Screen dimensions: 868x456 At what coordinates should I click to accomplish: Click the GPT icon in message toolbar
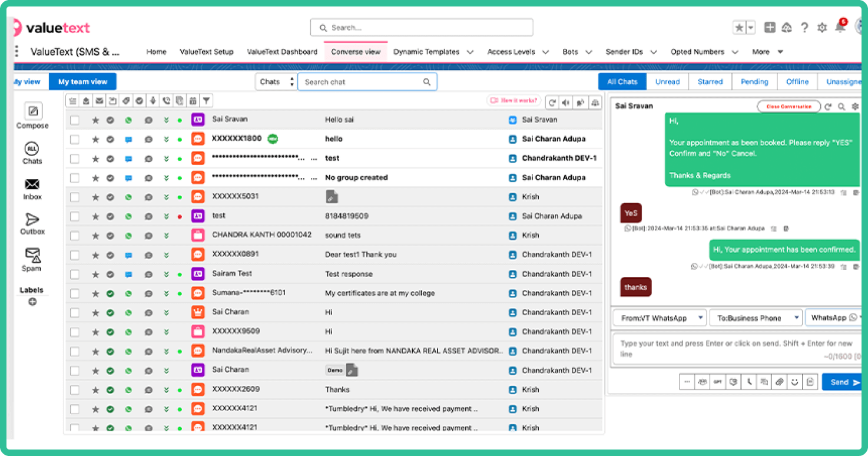[x=717, y=382]
